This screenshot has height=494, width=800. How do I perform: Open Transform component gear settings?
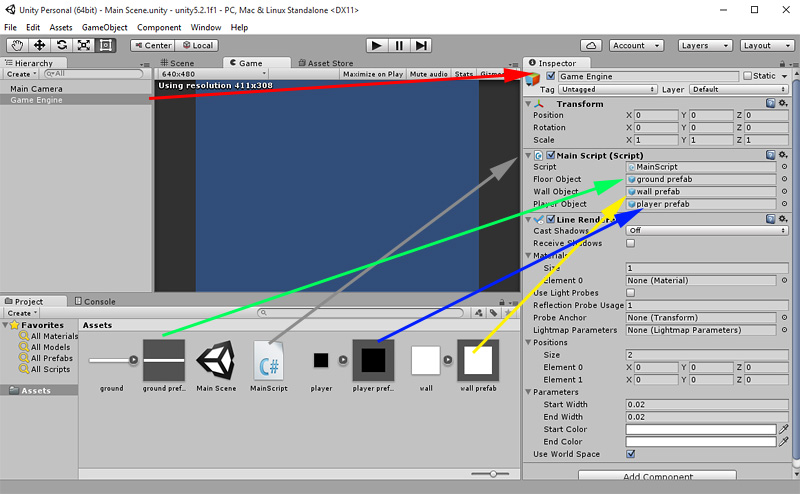click(x=783, y=103)
